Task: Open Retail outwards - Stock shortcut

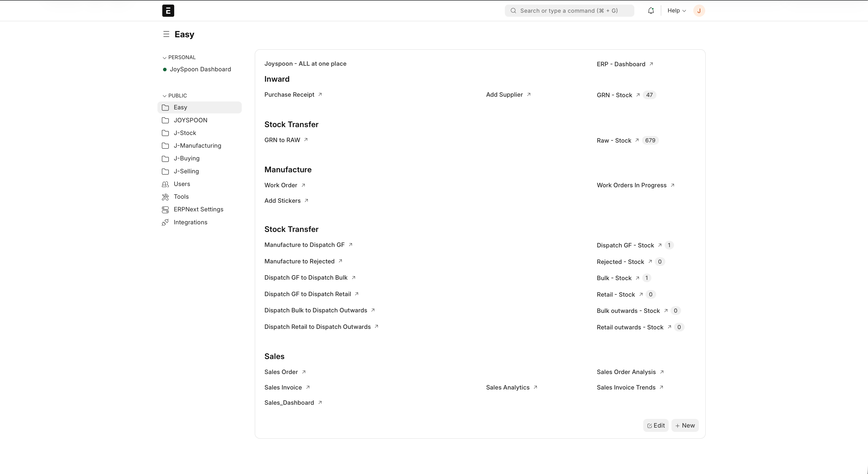Action: click(x=630, y=327)
